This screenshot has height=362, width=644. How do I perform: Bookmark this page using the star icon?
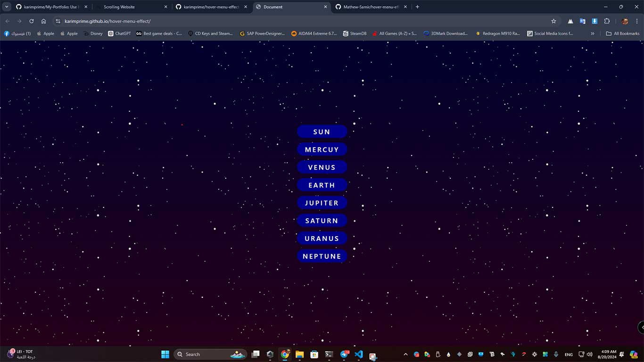pyautogui.click(x=553, y=21)
